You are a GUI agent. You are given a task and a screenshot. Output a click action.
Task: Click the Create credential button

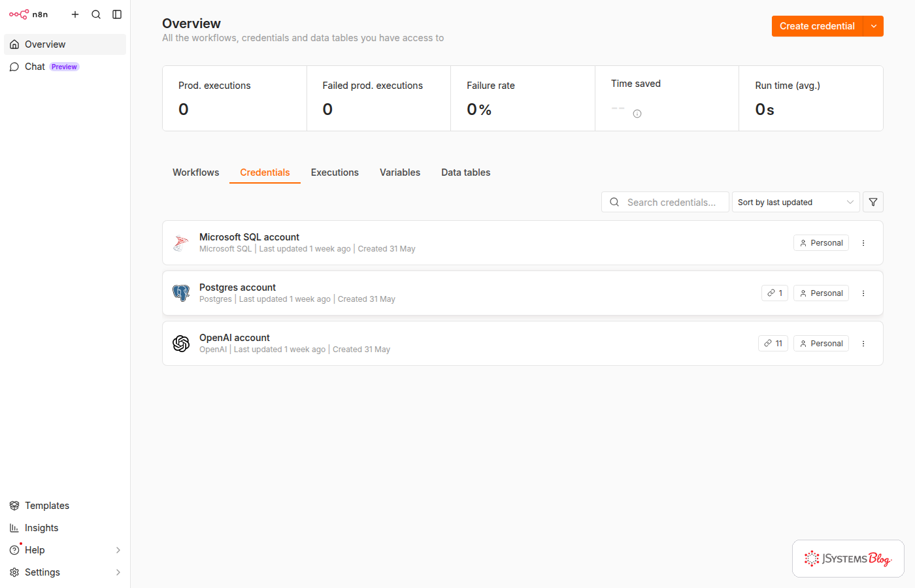tap(817, 26)
